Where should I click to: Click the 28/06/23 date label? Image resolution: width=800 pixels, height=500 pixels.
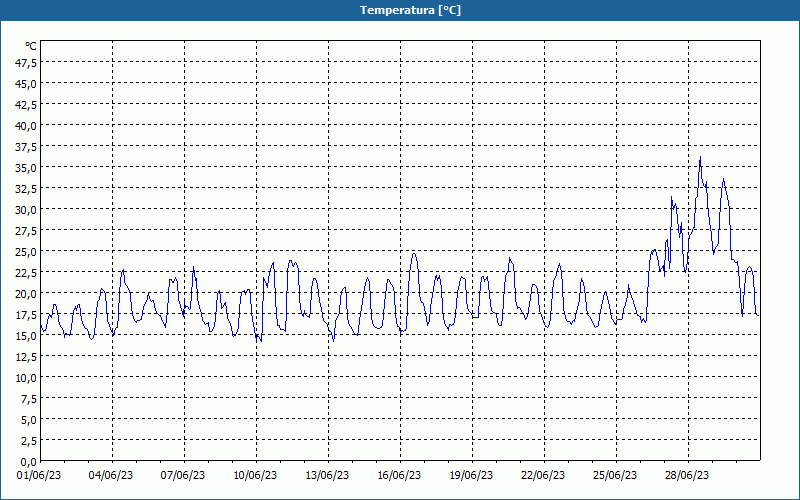click(x=687, y=476)
